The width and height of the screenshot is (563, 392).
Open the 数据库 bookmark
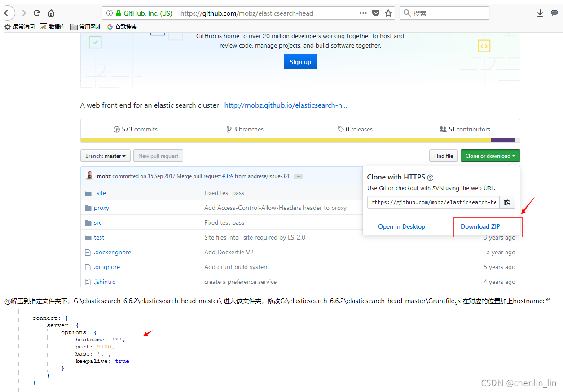pyautogui.click(x=53, y=27)
